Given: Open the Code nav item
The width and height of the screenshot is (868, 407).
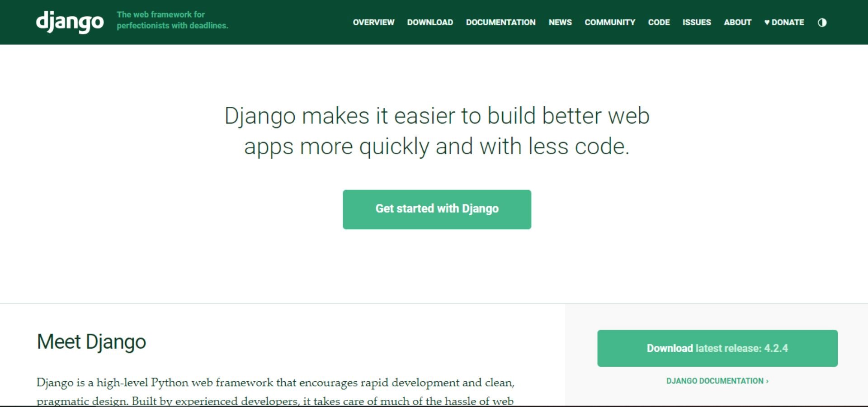Looking at the screenshot, I should click(x=659, y=23).
